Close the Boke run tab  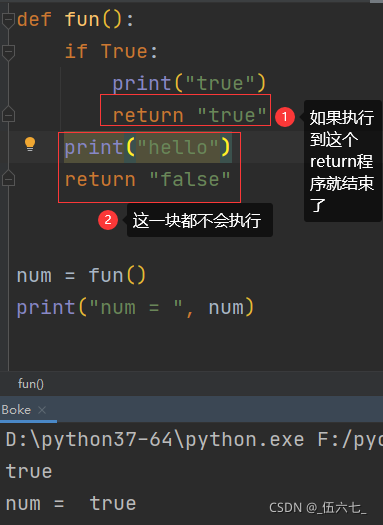coord(42,410)
